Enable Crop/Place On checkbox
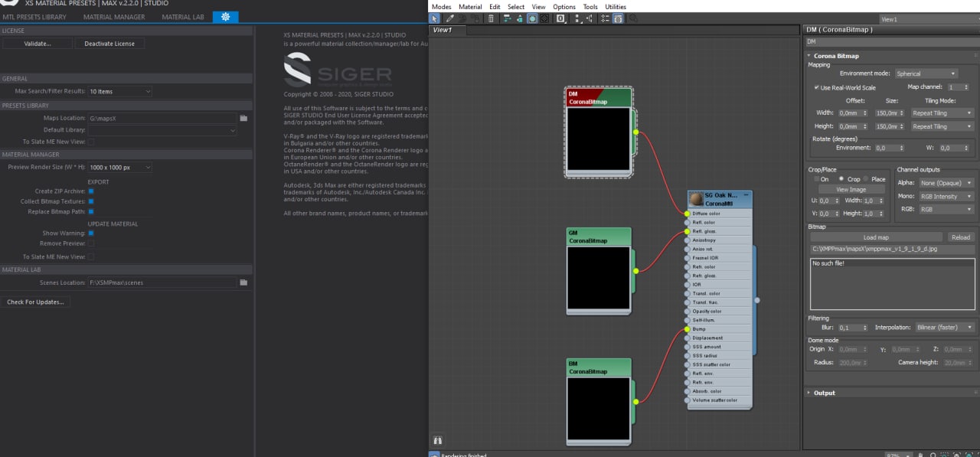The width and height of the screenshot is (980, 457). point(816,179)
